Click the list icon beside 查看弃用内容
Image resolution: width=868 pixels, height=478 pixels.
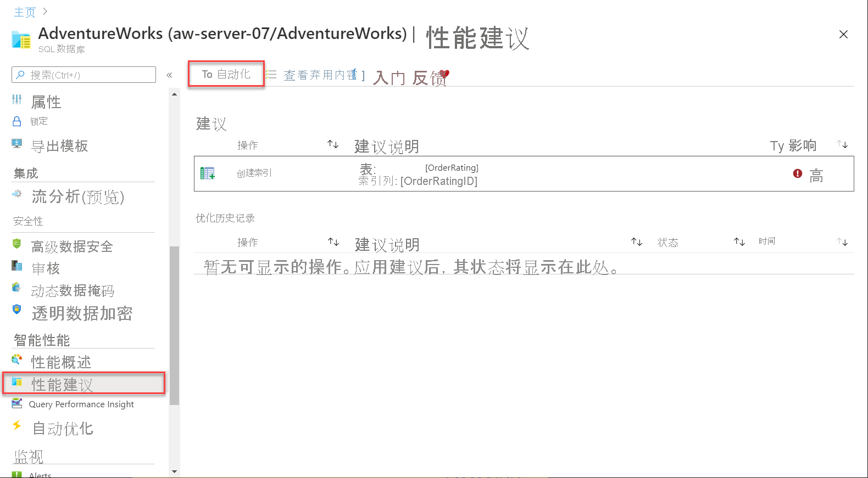(x=271, y=74)
